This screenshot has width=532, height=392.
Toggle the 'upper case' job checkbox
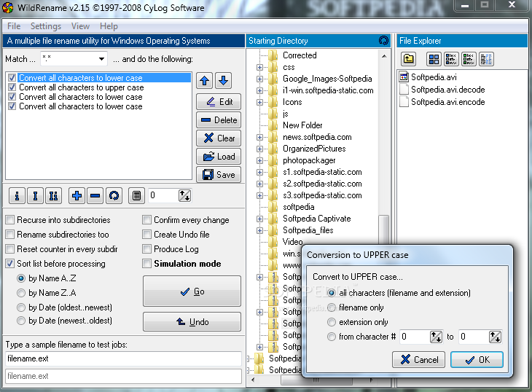[12, 87]
